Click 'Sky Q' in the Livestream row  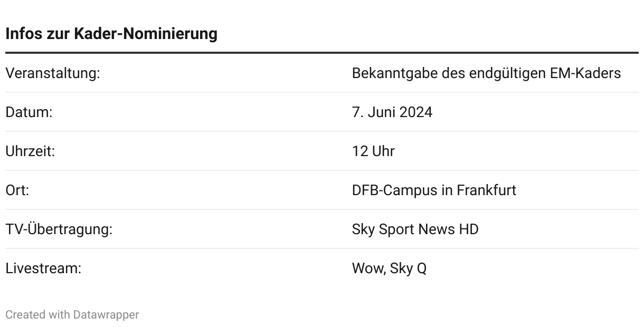pyautogui.click(x=408, y=268)
